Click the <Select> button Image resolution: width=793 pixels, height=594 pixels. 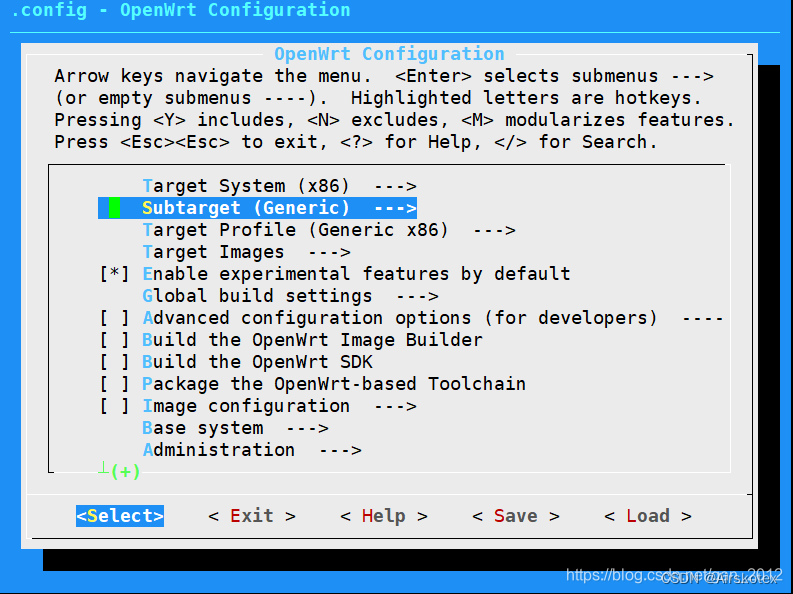click(x=120, y=516)
